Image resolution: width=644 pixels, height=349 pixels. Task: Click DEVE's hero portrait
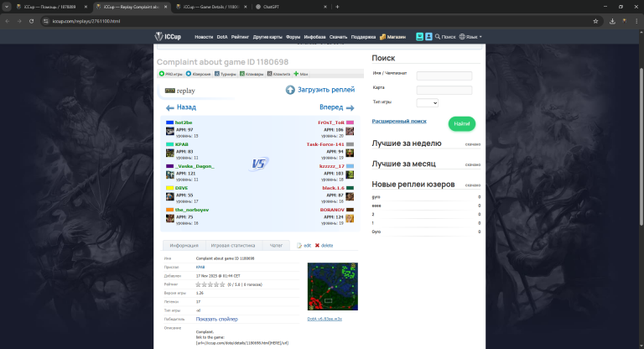[170, 196]
